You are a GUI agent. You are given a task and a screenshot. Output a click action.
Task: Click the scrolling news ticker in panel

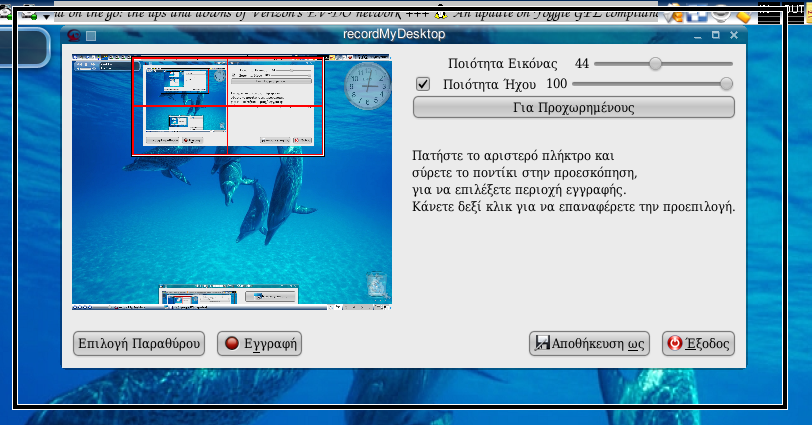tap(356, 11)
